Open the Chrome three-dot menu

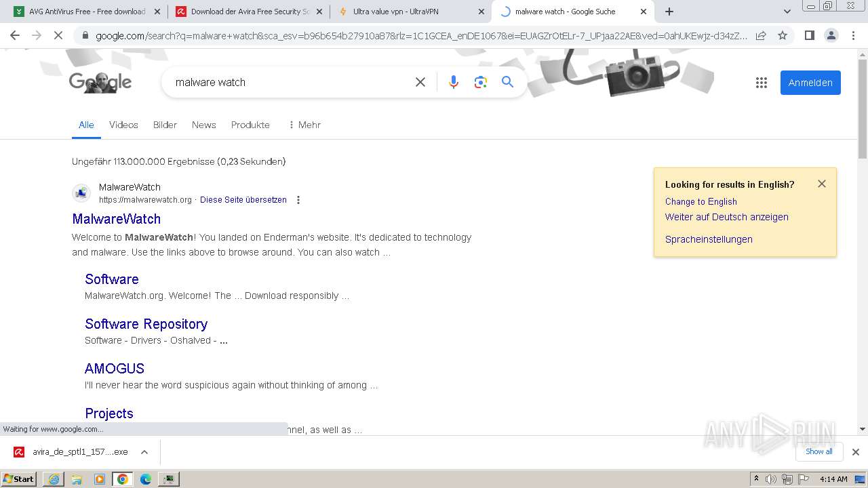point(853,35)
